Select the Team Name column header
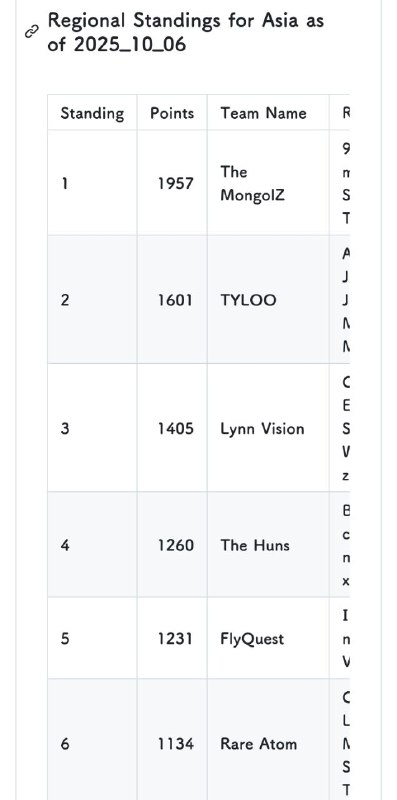The width and height of the screenshot is (397, 800). point(268,113)
